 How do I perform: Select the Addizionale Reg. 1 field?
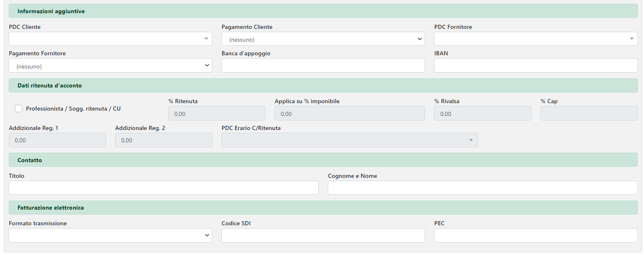[x=57, y=140]
